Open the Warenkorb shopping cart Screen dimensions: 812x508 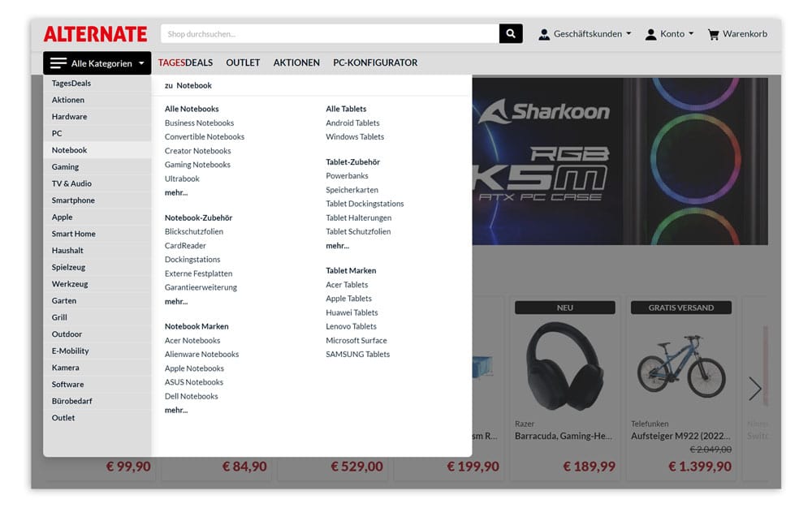737,34
